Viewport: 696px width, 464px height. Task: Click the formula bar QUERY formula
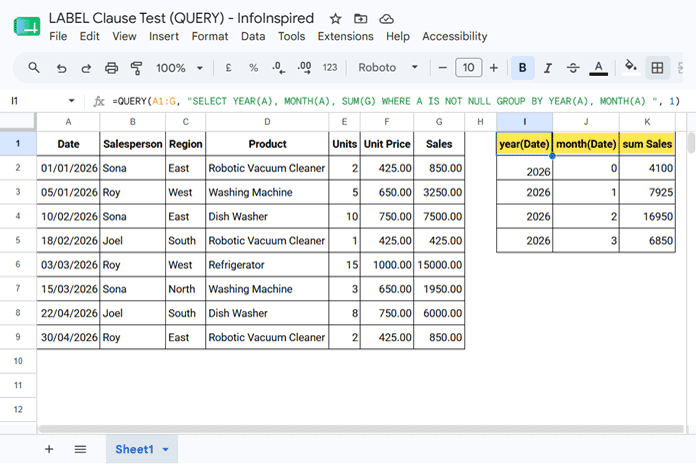coord(395,101)
